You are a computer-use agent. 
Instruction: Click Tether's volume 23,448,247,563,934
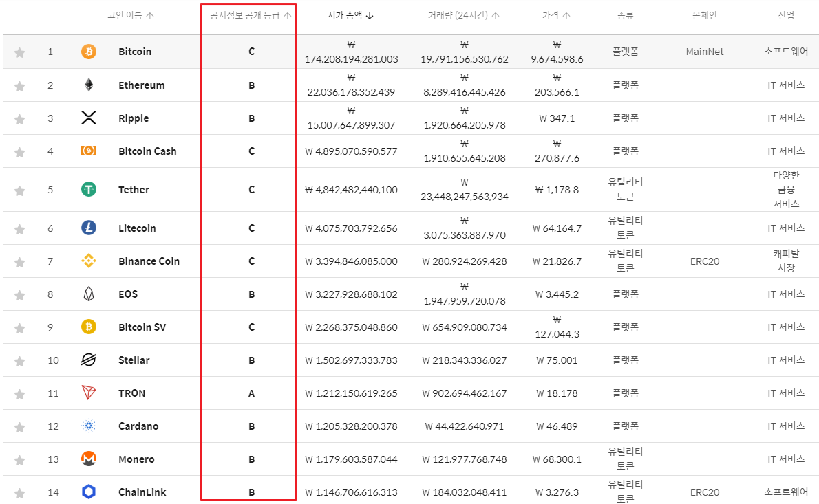click(465, 189)
